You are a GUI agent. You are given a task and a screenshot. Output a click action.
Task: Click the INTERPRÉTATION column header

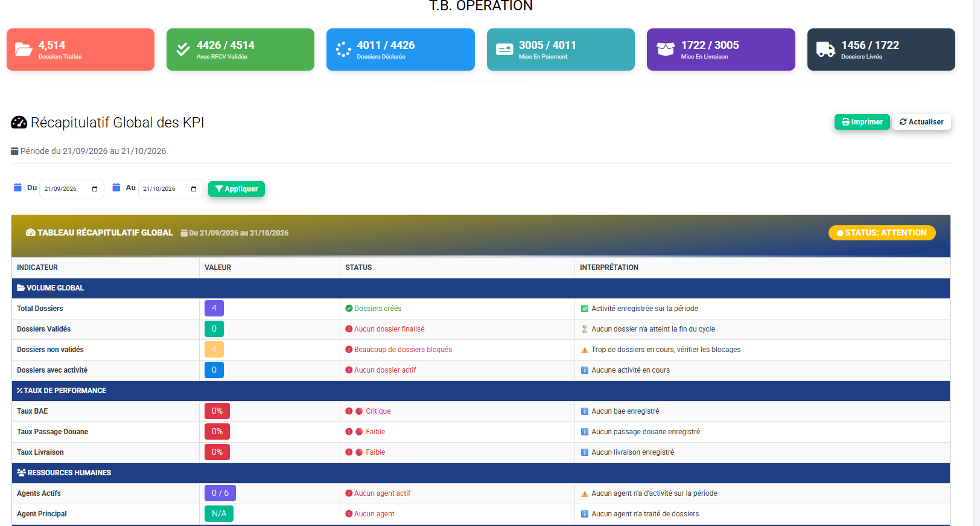tap(609, 268)
